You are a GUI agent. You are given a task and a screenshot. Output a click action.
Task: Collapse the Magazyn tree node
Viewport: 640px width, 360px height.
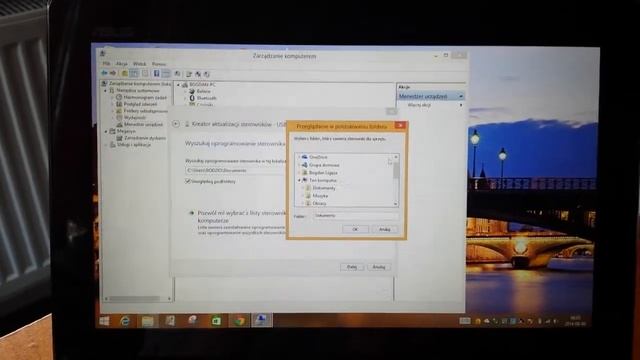pyautogui.click(x=106, y=131)
